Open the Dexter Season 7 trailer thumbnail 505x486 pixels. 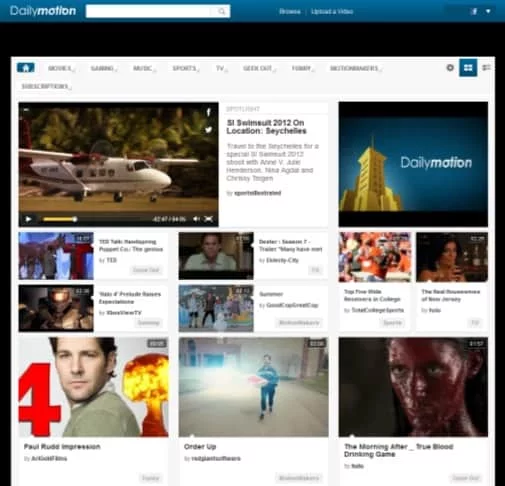pos(216,256)
